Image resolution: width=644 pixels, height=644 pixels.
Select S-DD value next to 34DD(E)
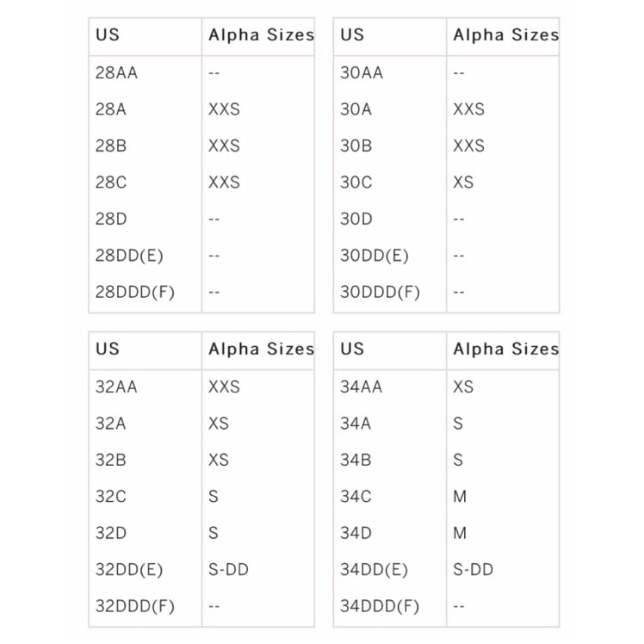point(474,570)
